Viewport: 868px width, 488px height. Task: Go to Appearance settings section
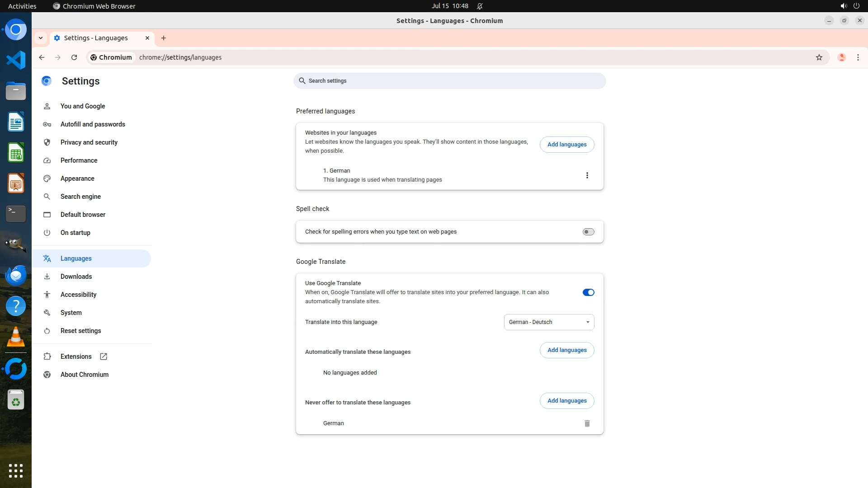(x=77, y=178)
